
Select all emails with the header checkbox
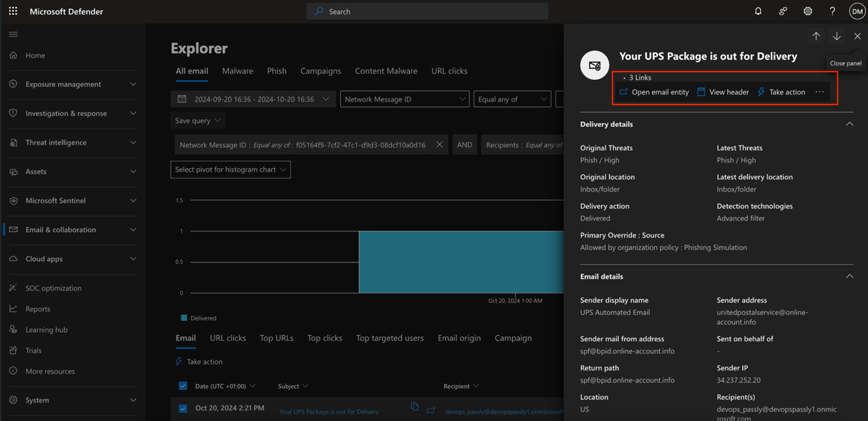182,386
